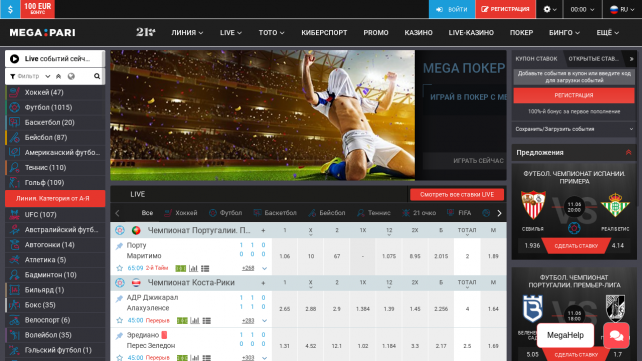Click the search magnifier in the sports filter
The height and width of the screenshot is (361, 642).
(x=97, y=76)
